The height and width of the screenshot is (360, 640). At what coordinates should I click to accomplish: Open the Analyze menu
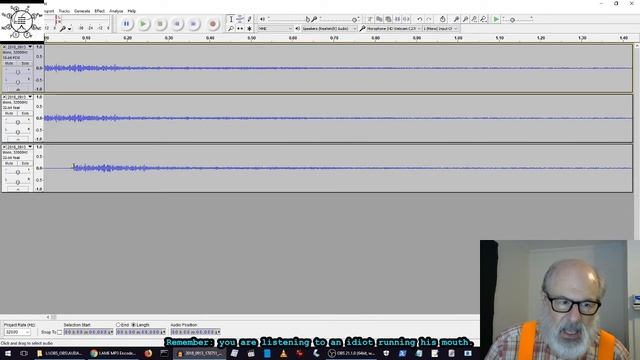click(x=116, y=11)
